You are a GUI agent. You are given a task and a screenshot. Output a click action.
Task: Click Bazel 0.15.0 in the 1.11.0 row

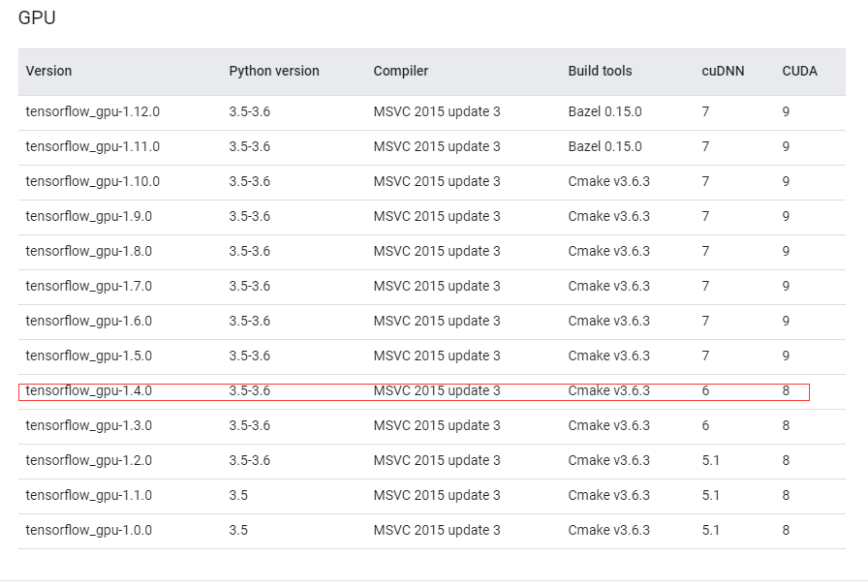click(x=605, y=146)
